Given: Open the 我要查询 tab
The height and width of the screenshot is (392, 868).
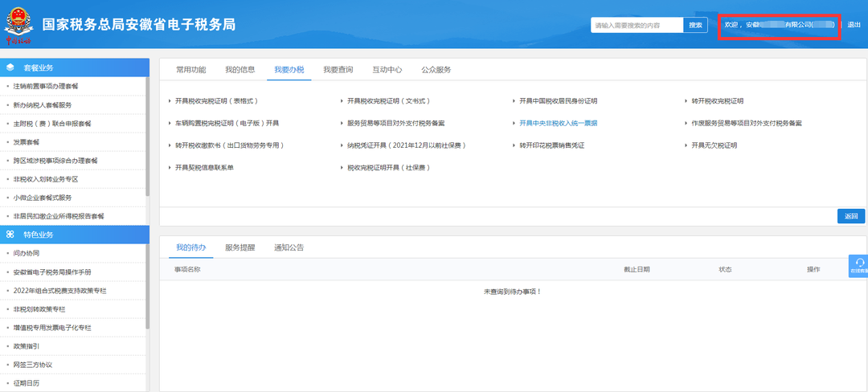Looking at the screenshot, I should [x=338, y=70].
